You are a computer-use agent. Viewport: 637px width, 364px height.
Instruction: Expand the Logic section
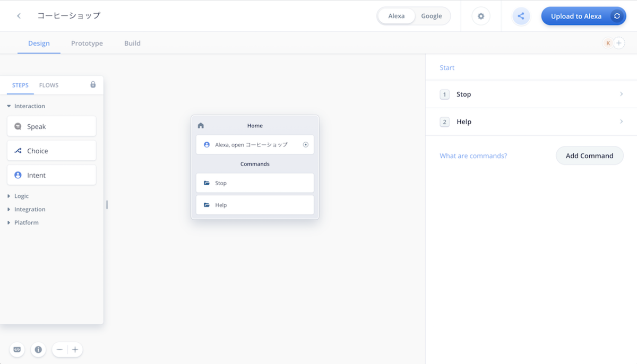coord(18,196)
